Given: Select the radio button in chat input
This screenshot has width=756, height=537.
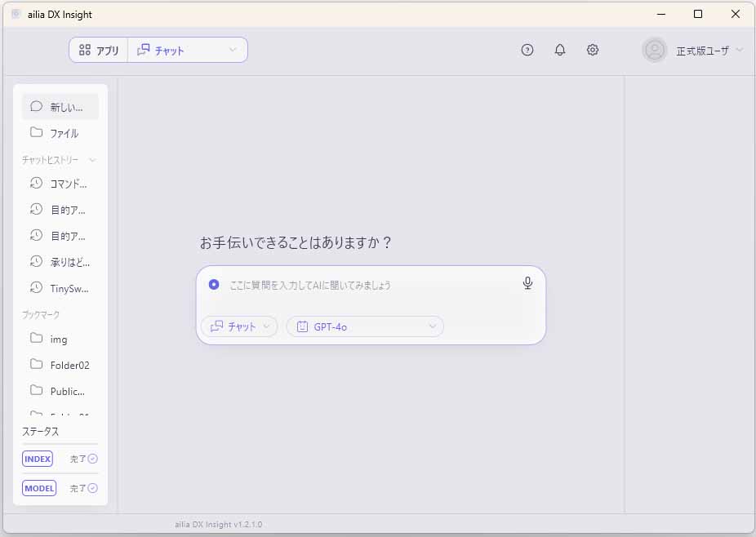Looking at the screenshot, I should point(213,284).
